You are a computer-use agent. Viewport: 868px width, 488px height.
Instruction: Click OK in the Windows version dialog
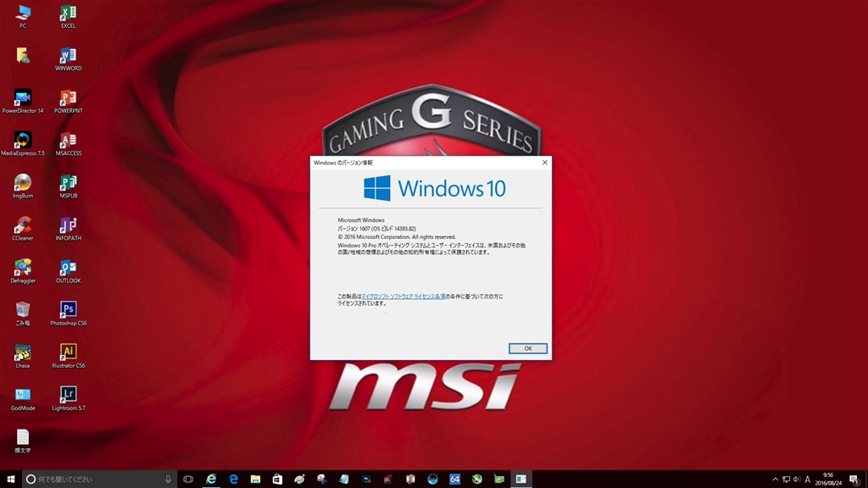(x=527, y=348)
